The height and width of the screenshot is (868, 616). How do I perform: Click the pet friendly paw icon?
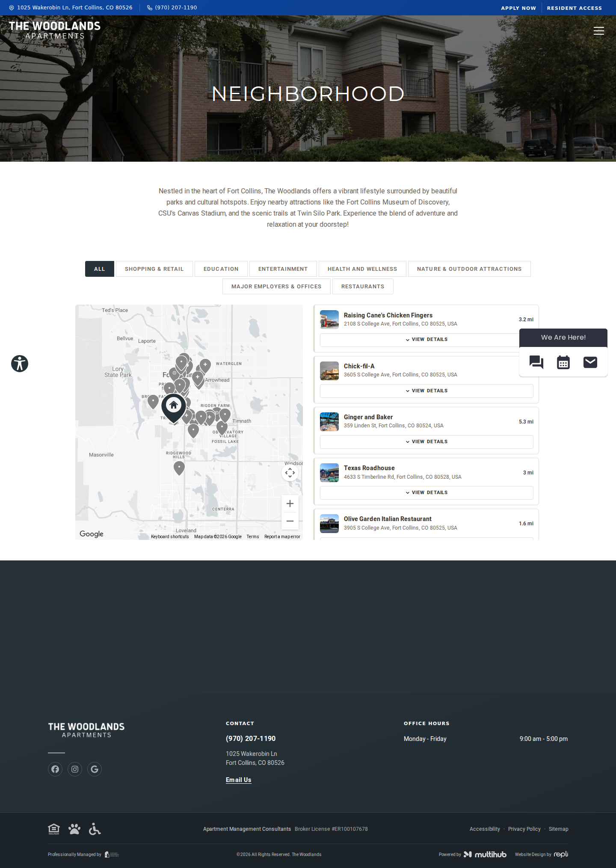(74, 829)
